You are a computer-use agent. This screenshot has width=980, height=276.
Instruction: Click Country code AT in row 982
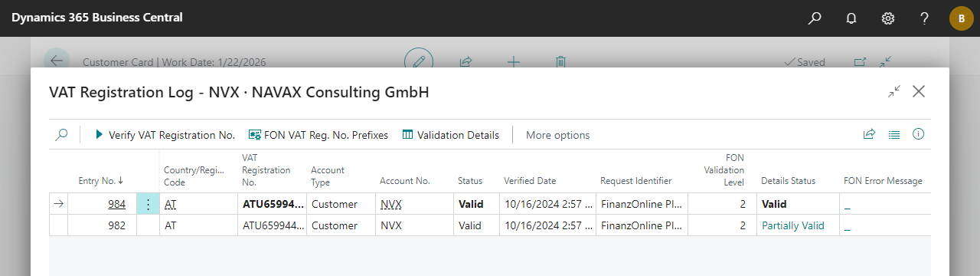point(170,225)
